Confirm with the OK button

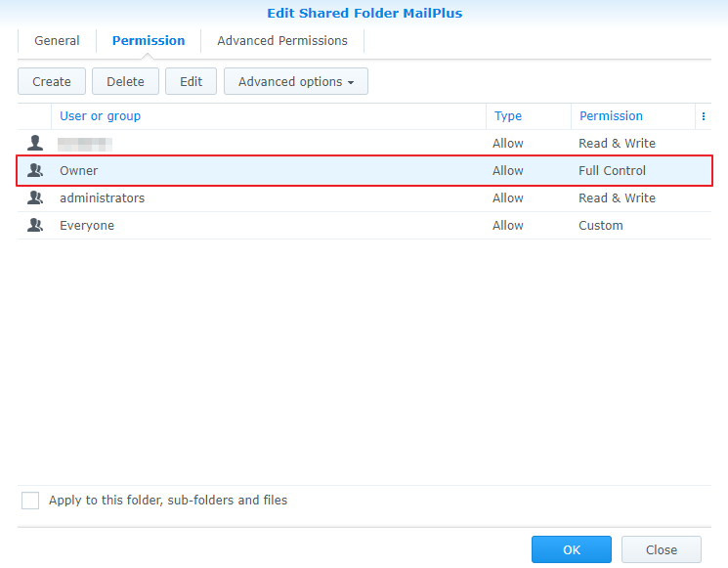point(572,549)
